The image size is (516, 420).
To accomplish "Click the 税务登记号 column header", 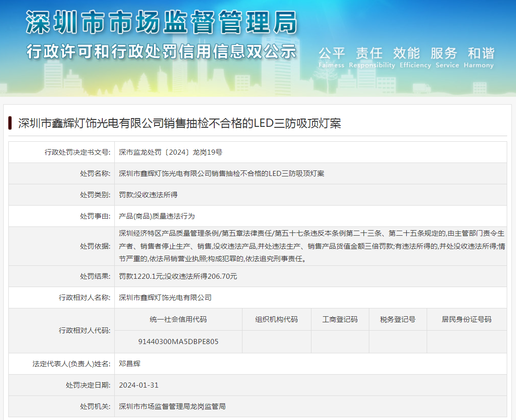I will click(398, 320).
